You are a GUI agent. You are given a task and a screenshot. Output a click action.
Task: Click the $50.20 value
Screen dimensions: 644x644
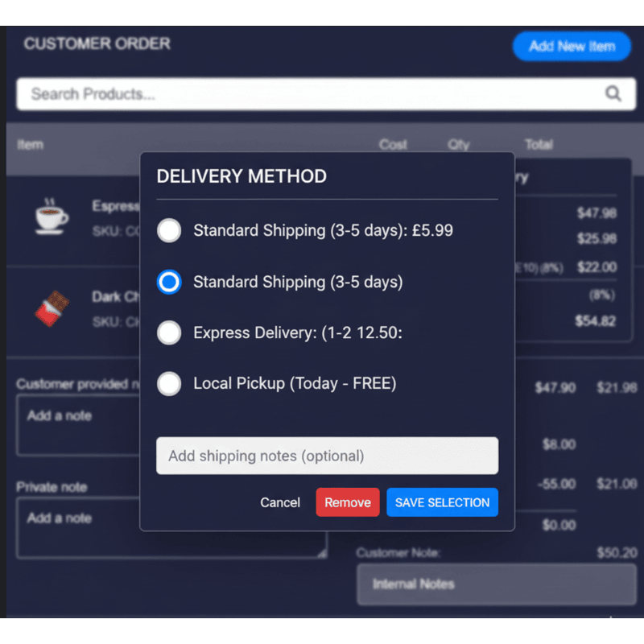[617, 553]
